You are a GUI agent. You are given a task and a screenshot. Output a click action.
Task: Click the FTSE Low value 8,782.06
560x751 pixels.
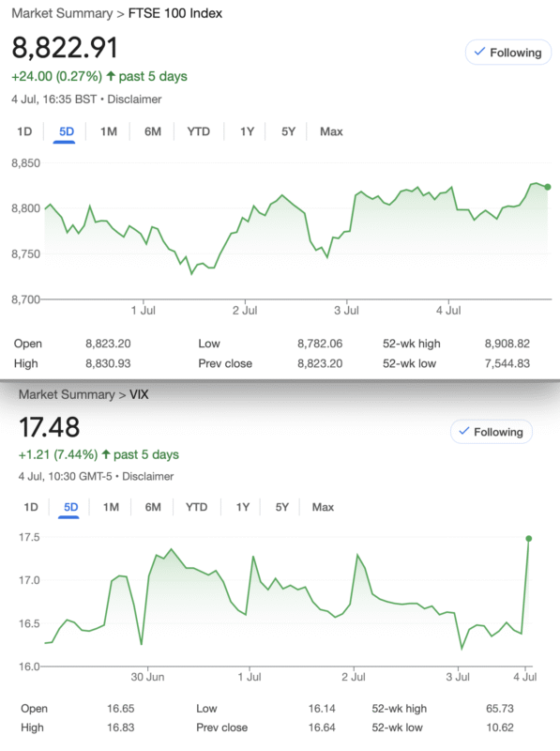pos(320,344)
